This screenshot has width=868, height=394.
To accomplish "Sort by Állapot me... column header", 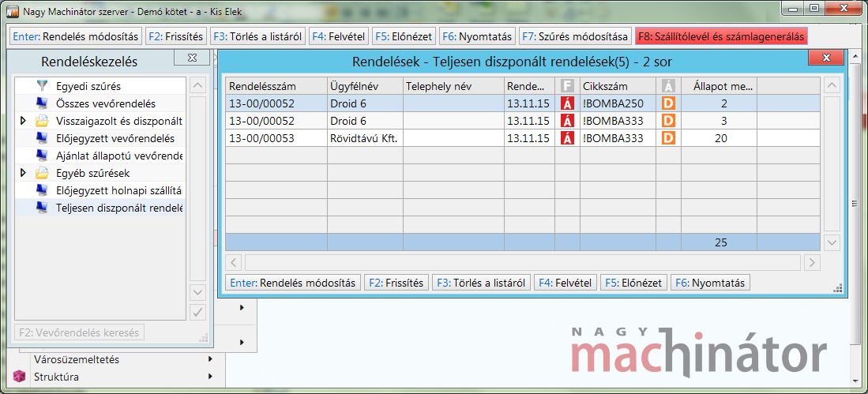I will [719, 86].
